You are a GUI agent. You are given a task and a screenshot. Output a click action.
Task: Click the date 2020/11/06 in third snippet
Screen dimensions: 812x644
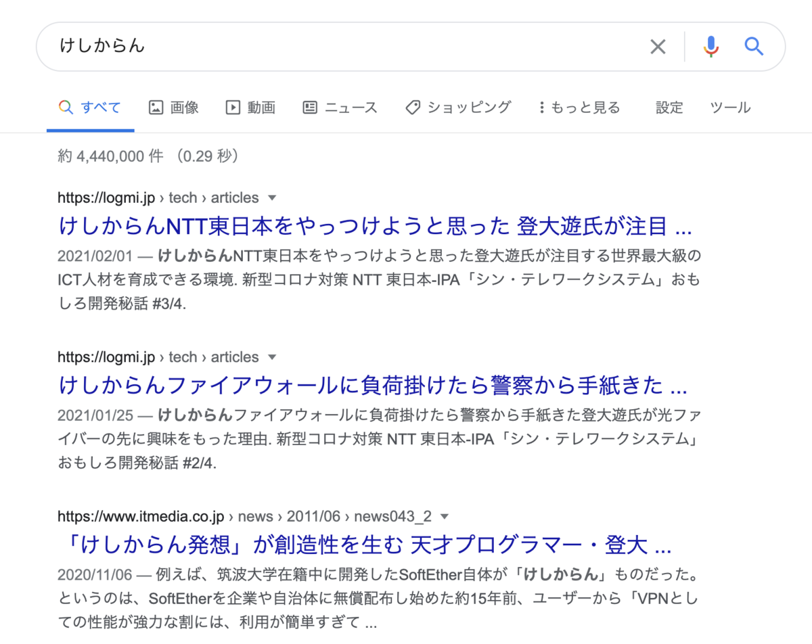[95, 575]
